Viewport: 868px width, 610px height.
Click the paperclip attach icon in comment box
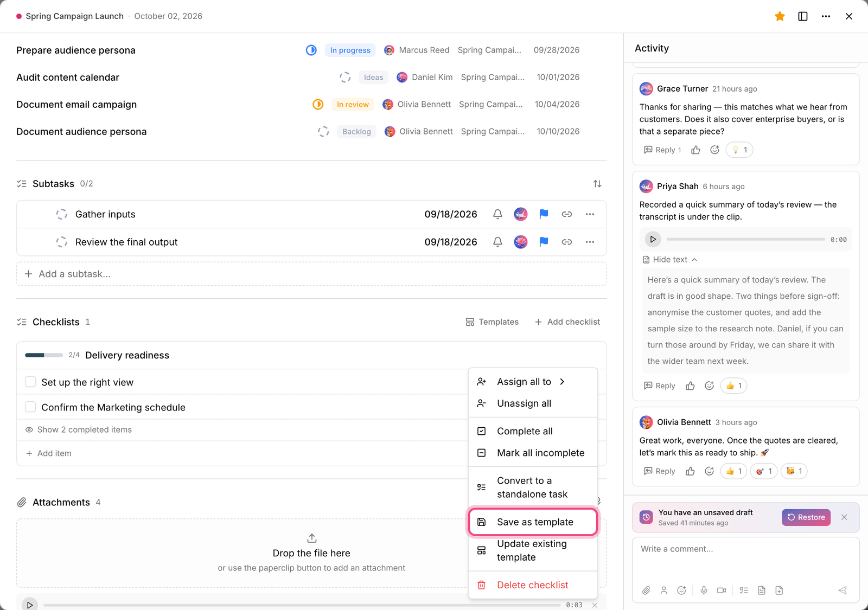(x=646, y=590)
